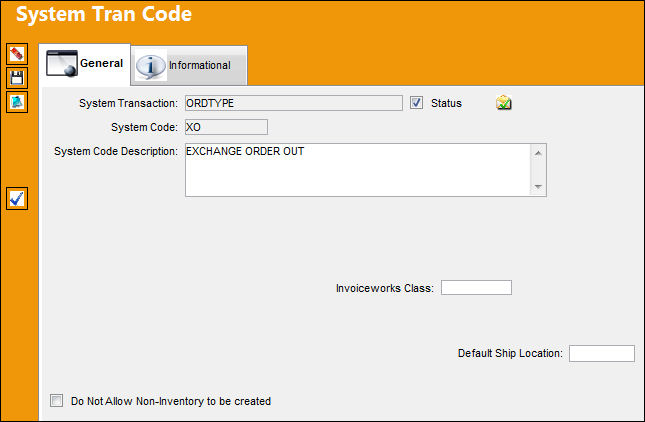This screenshot has height=422, width=645.
Task: Click the red eraser icon in sidebar
Action: point(17,54)
